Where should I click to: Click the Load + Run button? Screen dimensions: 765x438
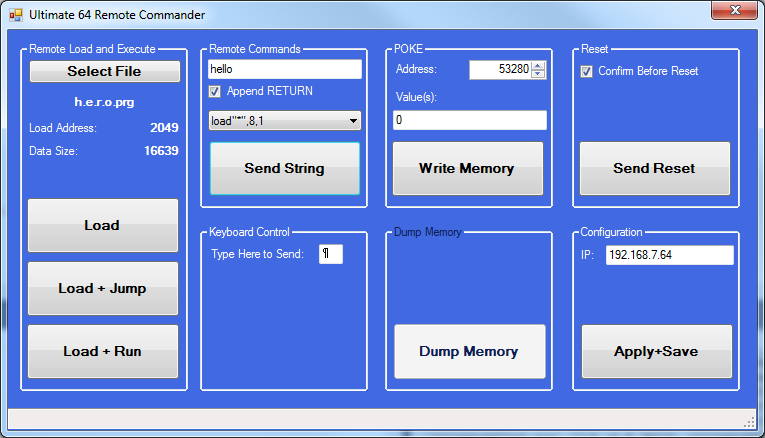pos(103,351)
